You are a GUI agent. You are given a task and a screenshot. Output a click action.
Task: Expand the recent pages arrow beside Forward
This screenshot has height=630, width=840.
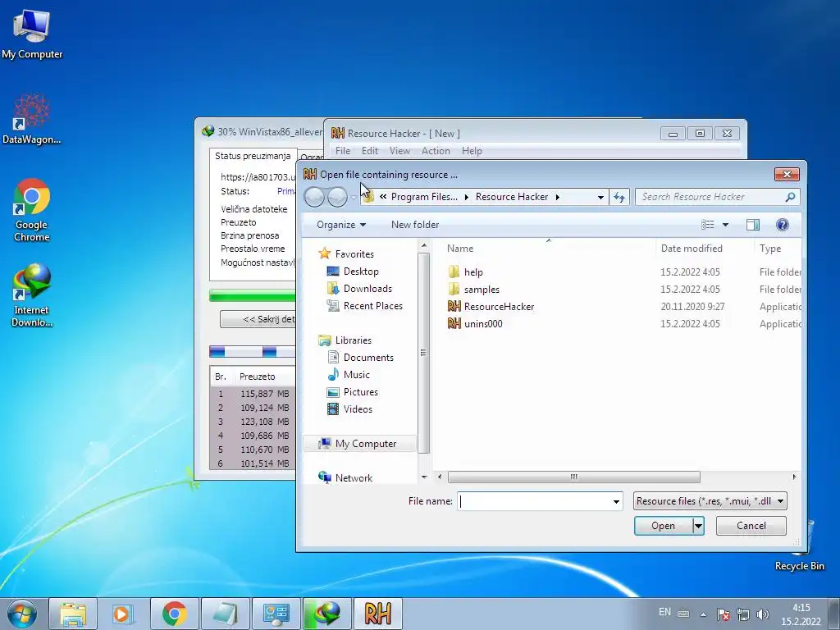point(354,197)
